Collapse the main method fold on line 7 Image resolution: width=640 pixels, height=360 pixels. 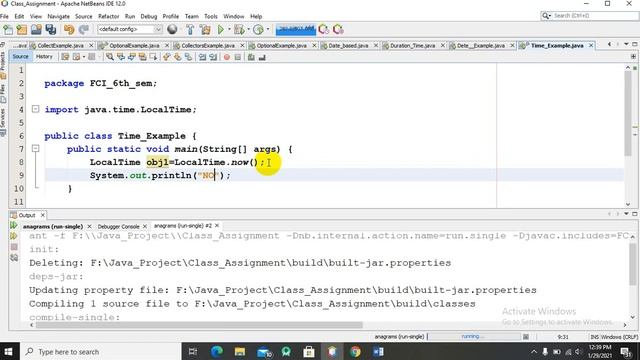click(x=36, y=149)
